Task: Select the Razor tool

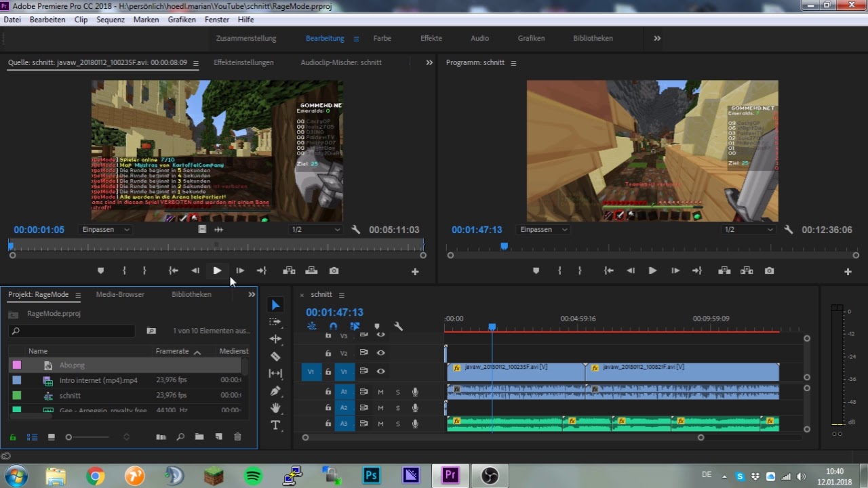Action: [x=275, y=357]
